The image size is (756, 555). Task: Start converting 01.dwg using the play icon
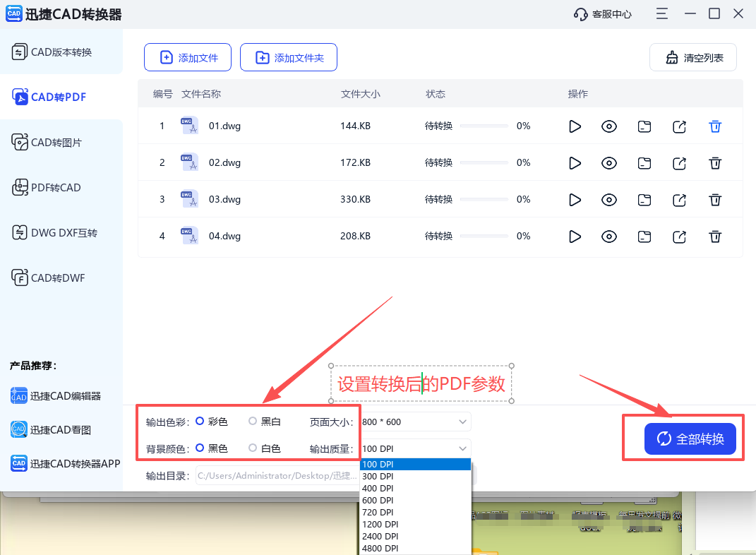[575, 126]
